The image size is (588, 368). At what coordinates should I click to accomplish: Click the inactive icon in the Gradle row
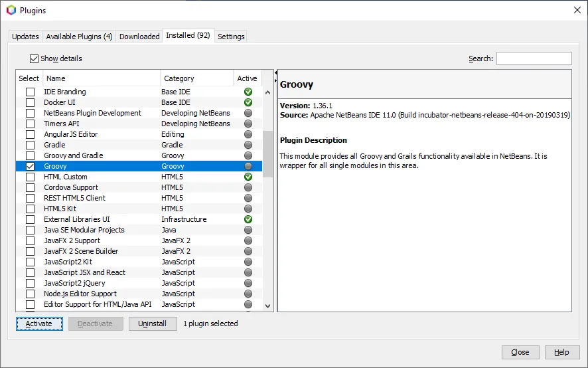248,145
